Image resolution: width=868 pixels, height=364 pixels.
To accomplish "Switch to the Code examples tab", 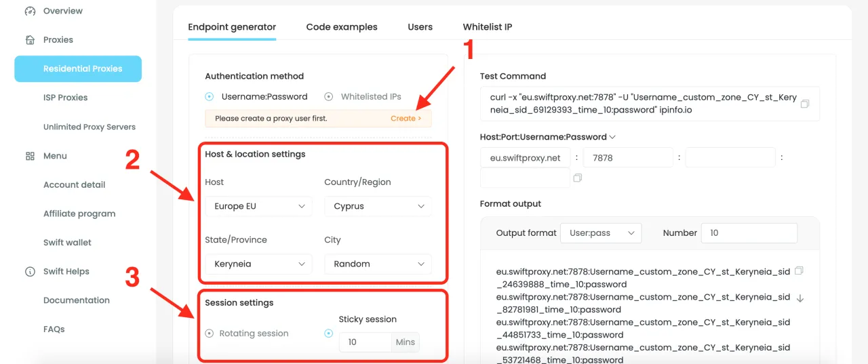I will [x=342, y=27].
